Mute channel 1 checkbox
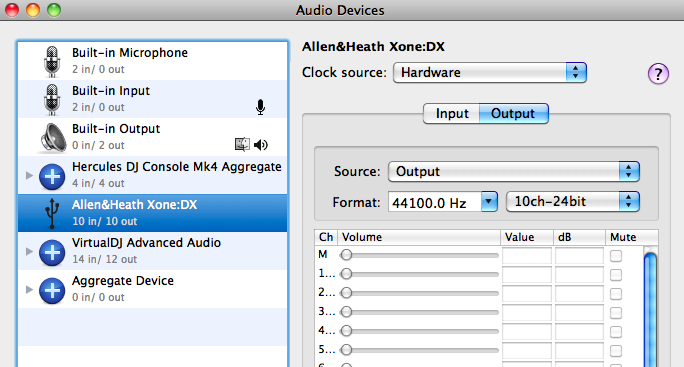 616,275
